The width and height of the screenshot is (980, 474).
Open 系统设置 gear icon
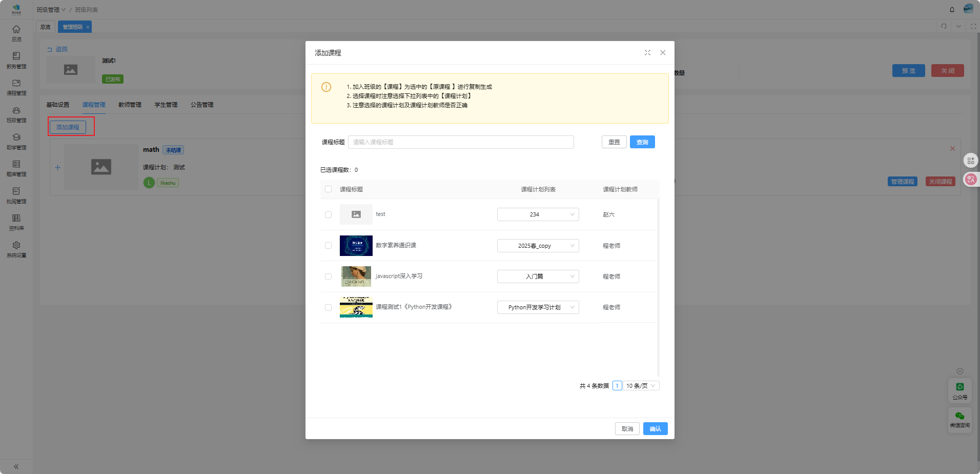(x=16, y=249)
